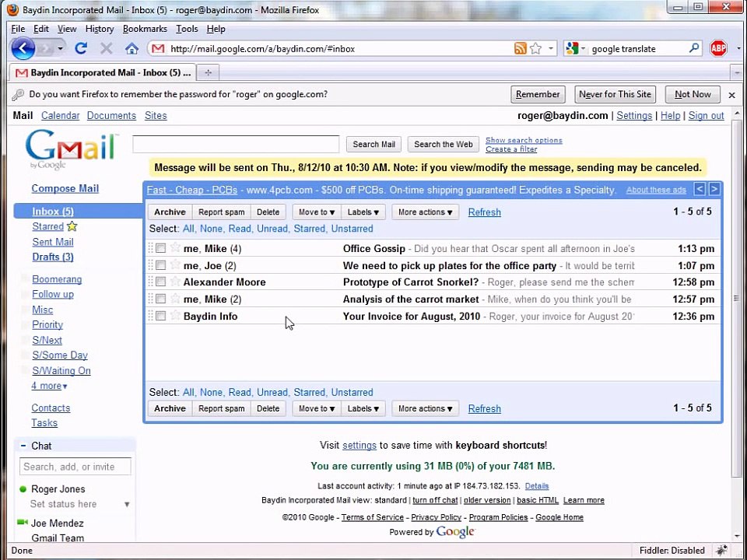This screenshot has width=747, height=560.
Task: Click the Remember password button
Action: tap(538, 94)
